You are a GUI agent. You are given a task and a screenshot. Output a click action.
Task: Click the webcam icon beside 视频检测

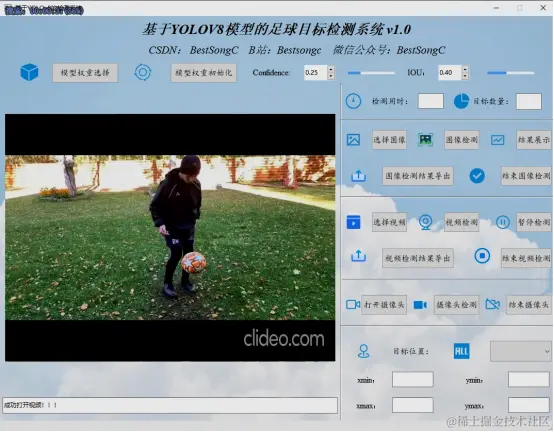[425, 222]
